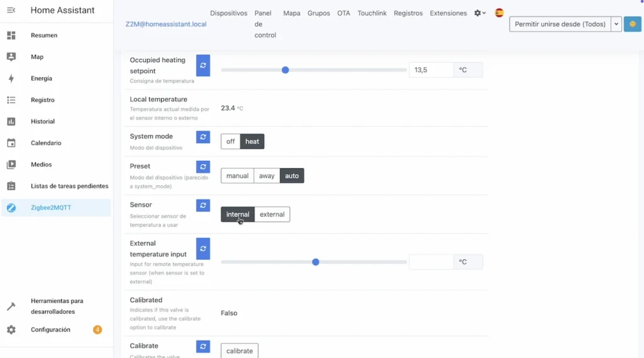644x358 pixels.
Task: Open the Zigbee2MQTT sidebar icon
Action: [11, 207]
